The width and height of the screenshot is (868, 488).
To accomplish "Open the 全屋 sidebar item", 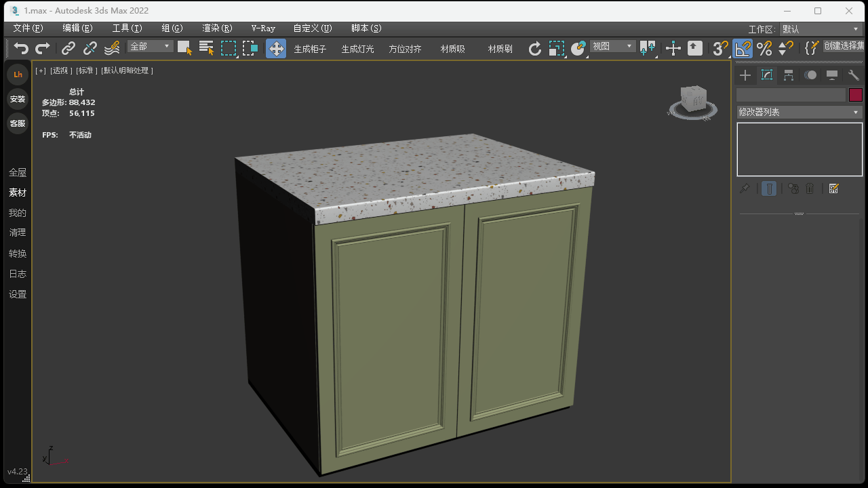I will point(18,172).
